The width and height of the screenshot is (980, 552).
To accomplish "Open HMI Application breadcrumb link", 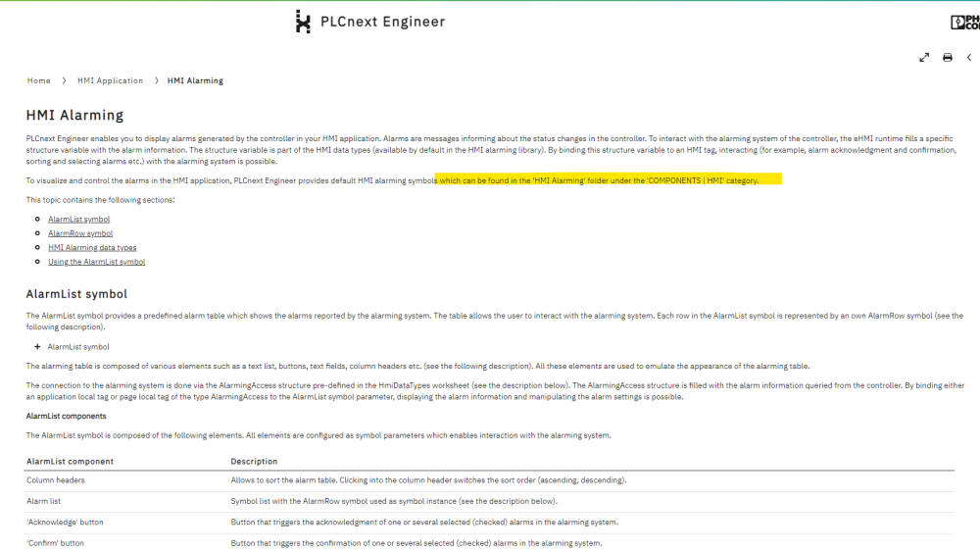I will [110, 80].
